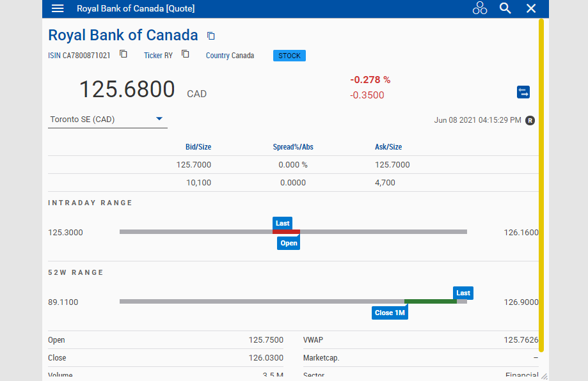This screenshot has height=381, width=588.
Task: Copy the Royal Bank of Canada name
Action: click(x=211, y=36)
